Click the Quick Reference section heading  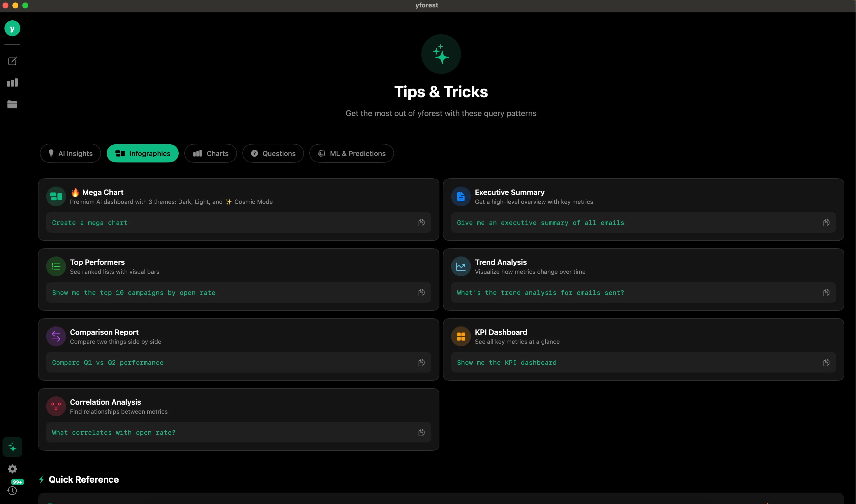click(x=84, y=479)
